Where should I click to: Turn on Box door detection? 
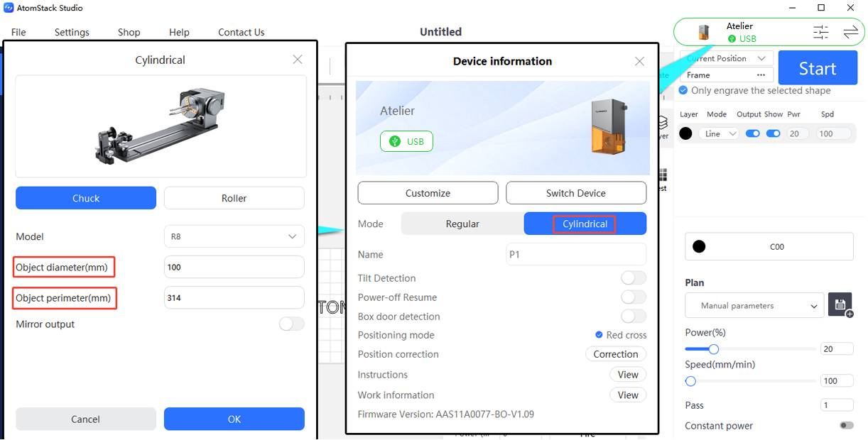pos(634,317)
